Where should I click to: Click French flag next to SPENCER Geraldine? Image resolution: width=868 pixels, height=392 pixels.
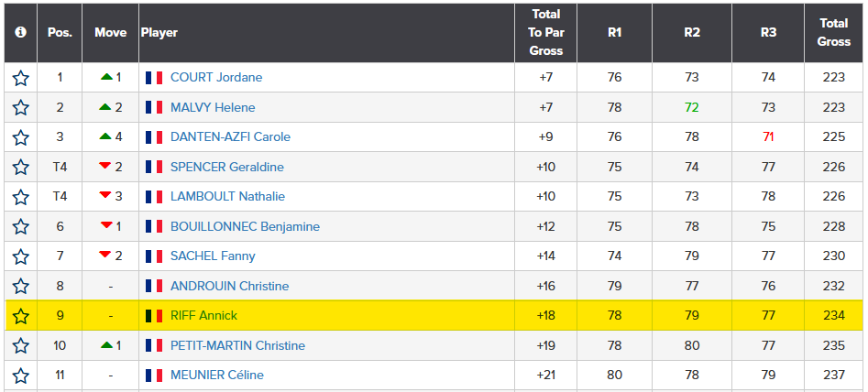[x=154, y=167]
